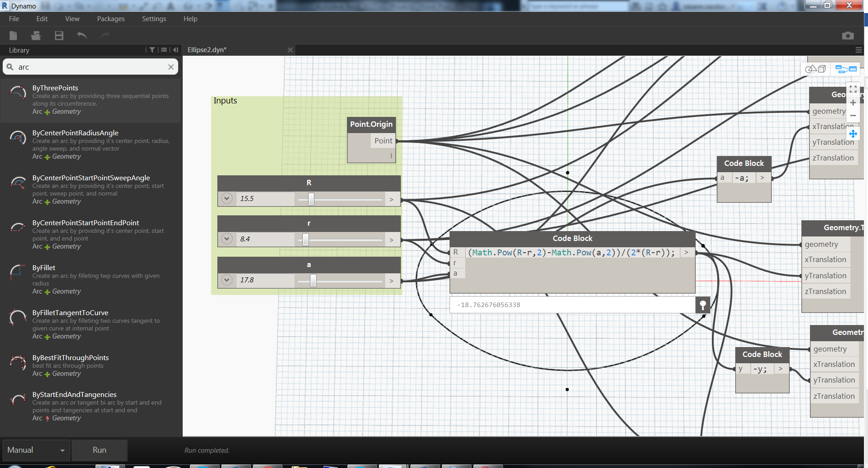The image size is (868, 468).
Task: Open the Edit menu
Action: 42,18
